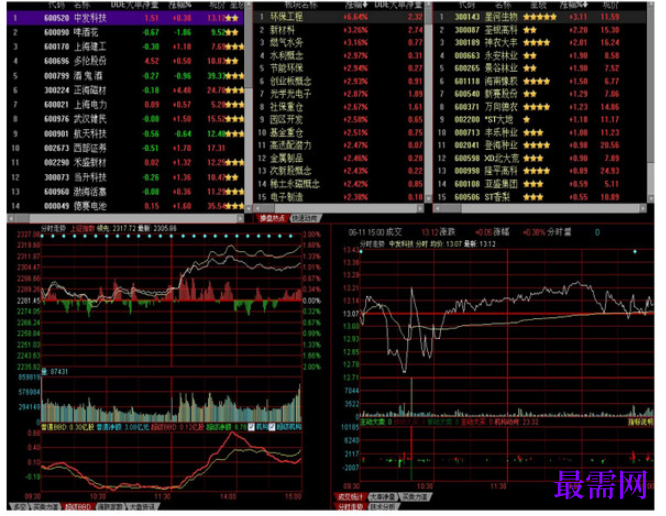Viewport: 666px width, 516px height.
Task: Open the 成交统计 tab under stock chart
Action: pyautogui.click(x=350, y=496)
